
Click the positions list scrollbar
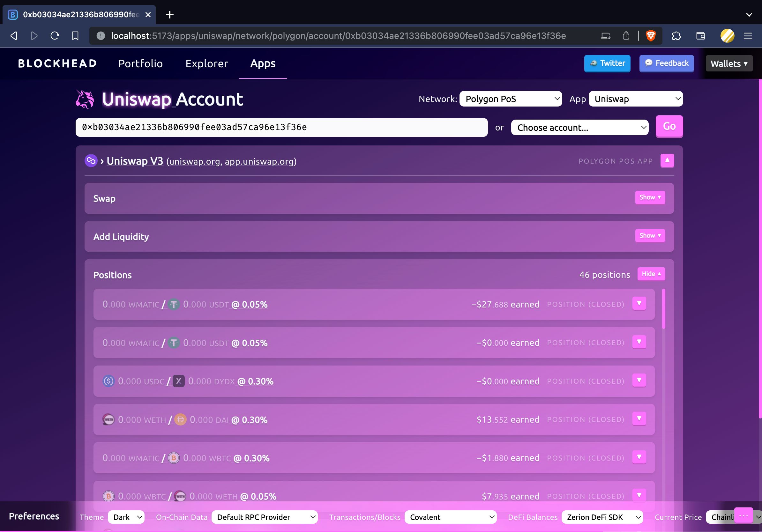tap(664, 309)
